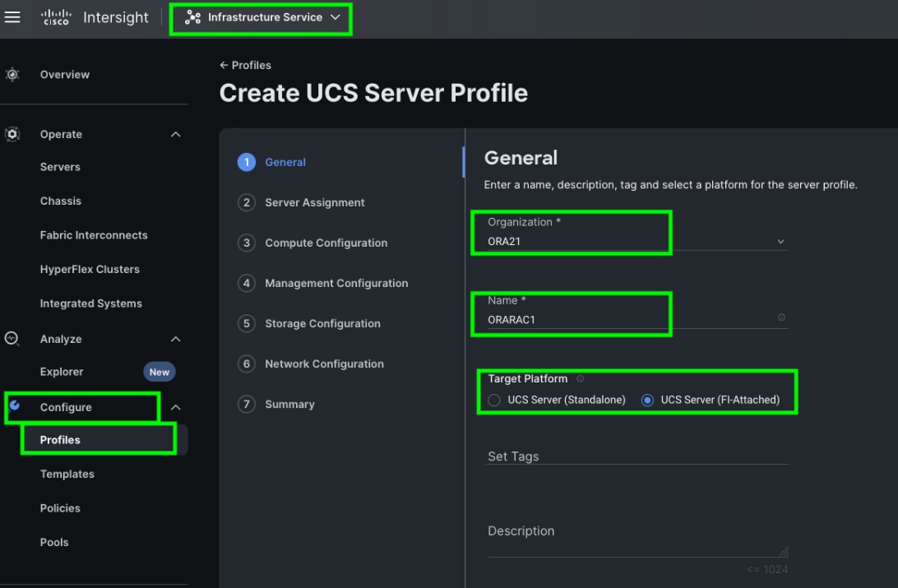This screenshot has width=898, height=588.
Task: Click the Analyze section icon
Action: click(12, 338)
